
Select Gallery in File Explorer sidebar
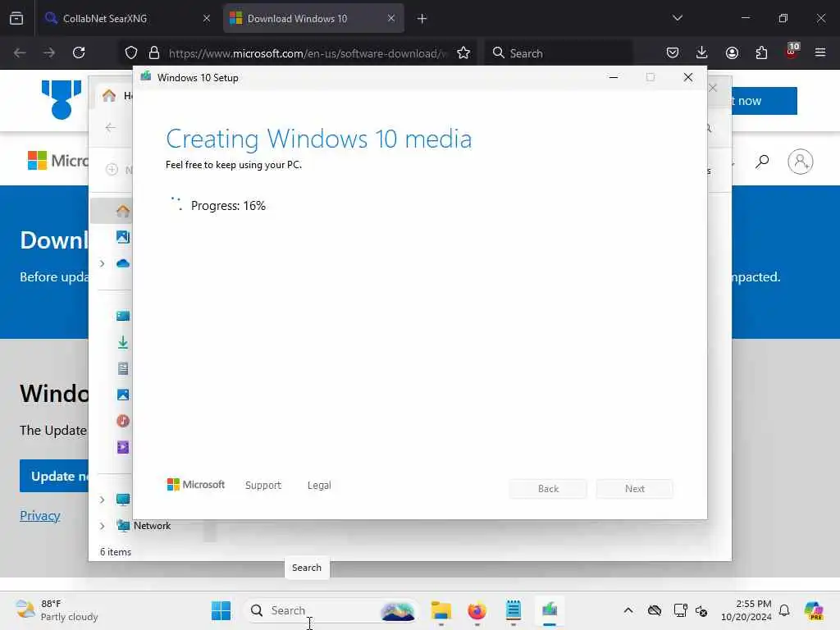click(x=123, y=237)
